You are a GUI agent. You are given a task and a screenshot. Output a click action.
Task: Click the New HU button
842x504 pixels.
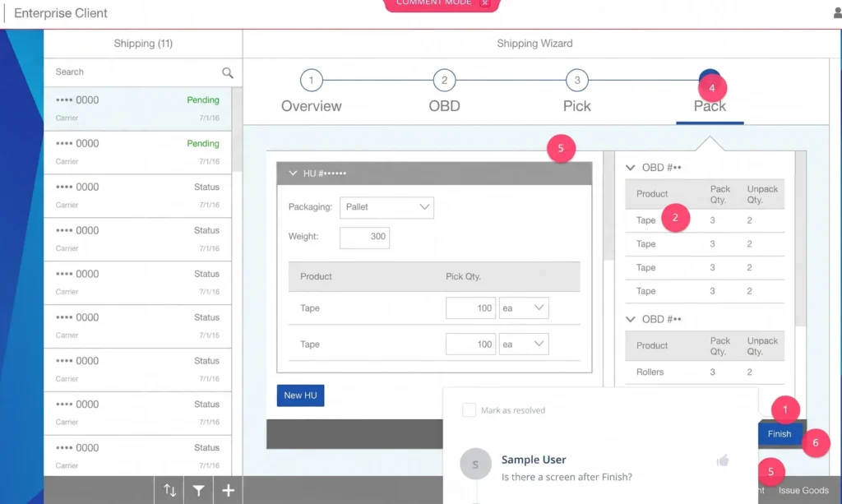pyautogui.click(x=300, y=395)
